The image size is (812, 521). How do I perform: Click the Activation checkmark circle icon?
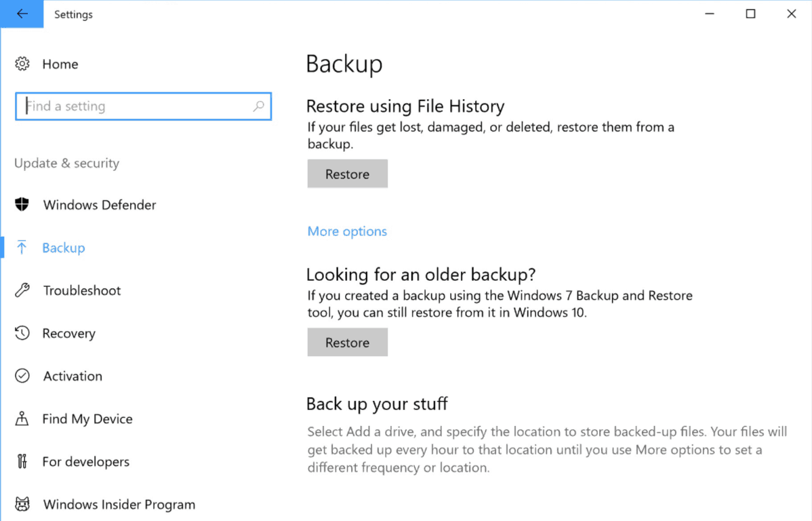click(x=22, y=375)
